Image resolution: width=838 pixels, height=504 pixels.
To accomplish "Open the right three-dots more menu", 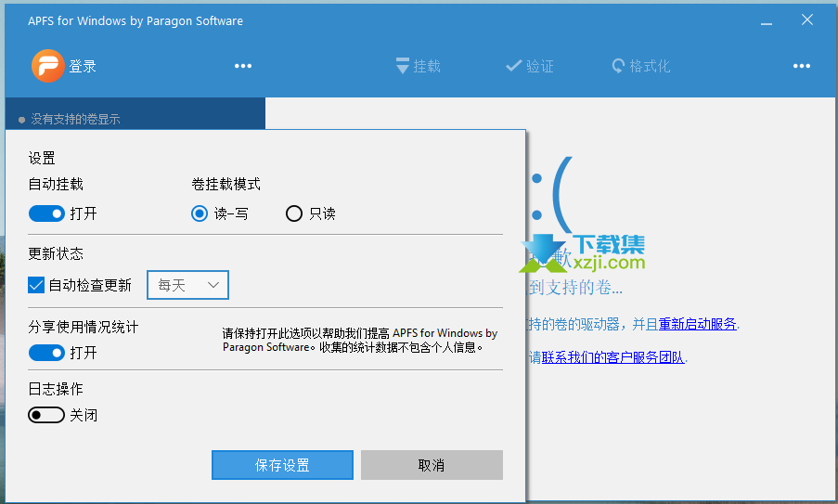I will 802,66.
